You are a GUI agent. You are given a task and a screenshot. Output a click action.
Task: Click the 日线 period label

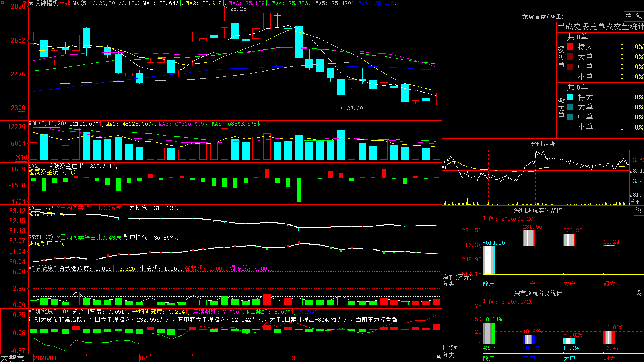65,3
